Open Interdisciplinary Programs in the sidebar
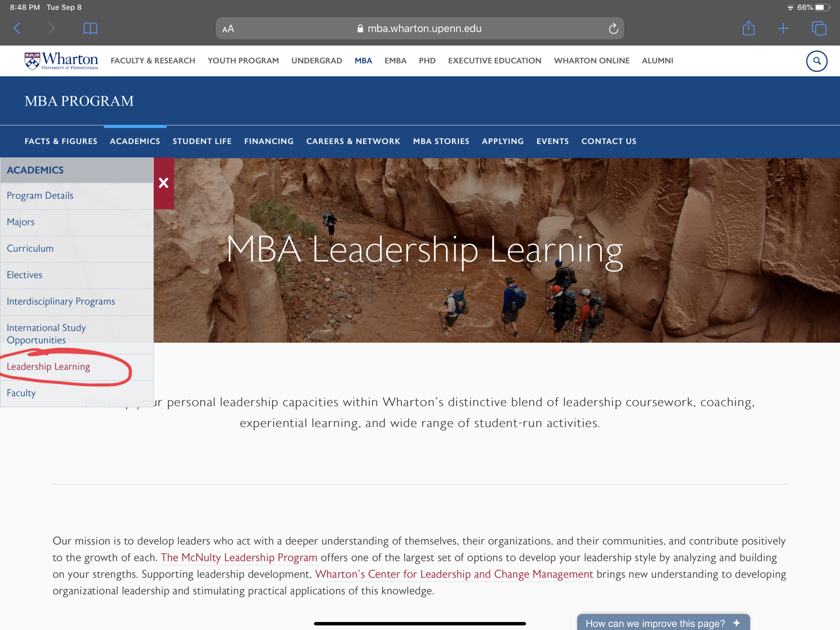 click(77, 302)
